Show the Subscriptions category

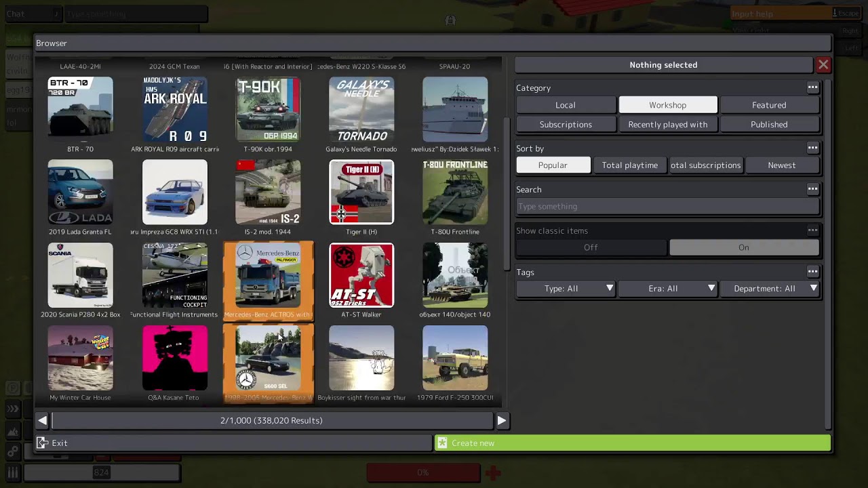pos(566,125)
